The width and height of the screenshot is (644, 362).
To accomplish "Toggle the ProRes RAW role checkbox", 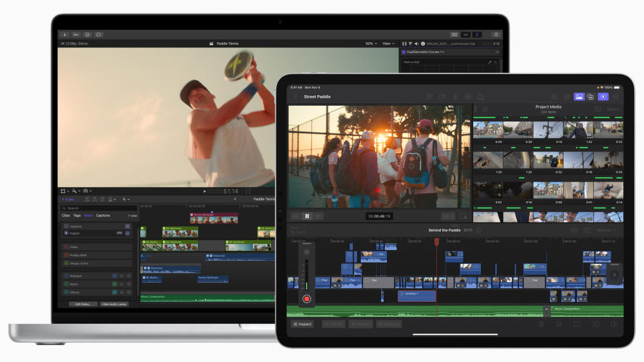I will [66, 255].
